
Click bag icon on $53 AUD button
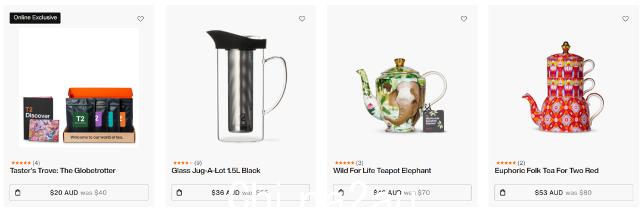tap(502, 193)
